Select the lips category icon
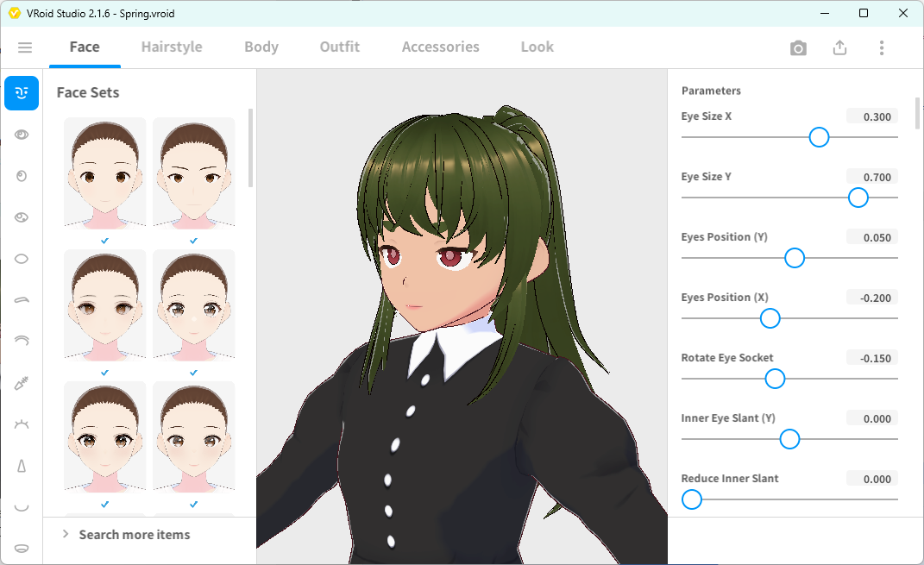The height and width of the screenshot is (565, 924). coord(22,549)
